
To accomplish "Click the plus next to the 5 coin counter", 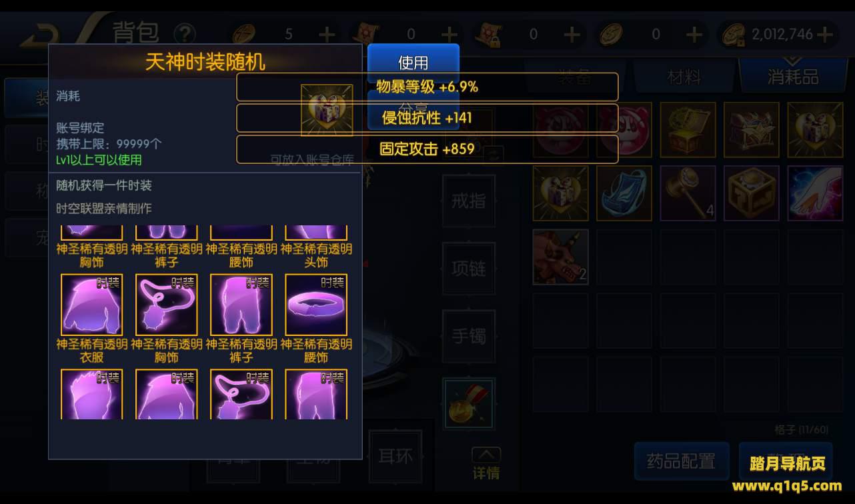I will point(327,34).
